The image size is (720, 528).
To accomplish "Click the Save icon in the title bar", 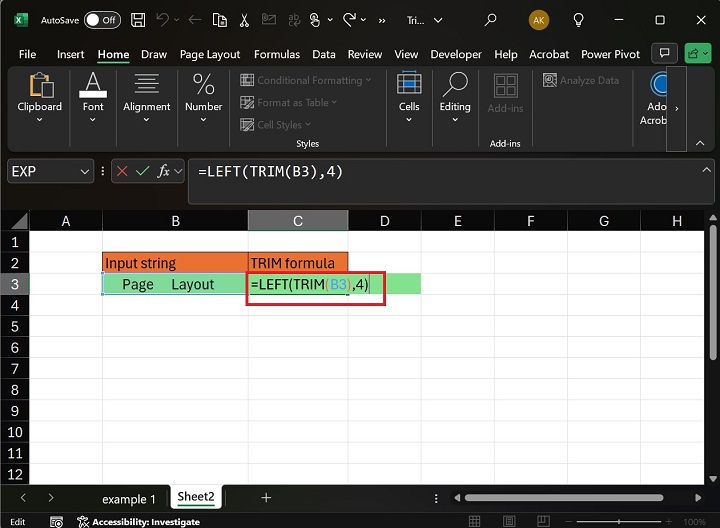I will tap(137, 19).
